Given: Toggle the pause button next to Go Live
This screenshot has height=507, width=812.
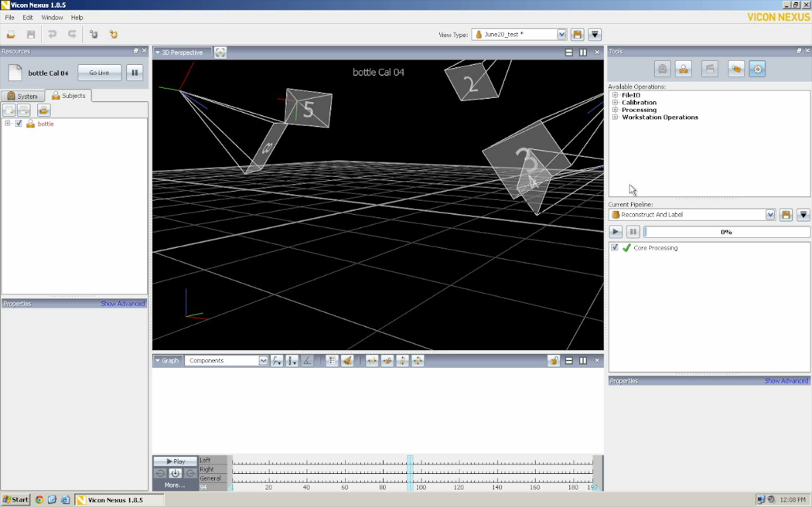Looking at the screenshot, I should (x=135, y=73).
